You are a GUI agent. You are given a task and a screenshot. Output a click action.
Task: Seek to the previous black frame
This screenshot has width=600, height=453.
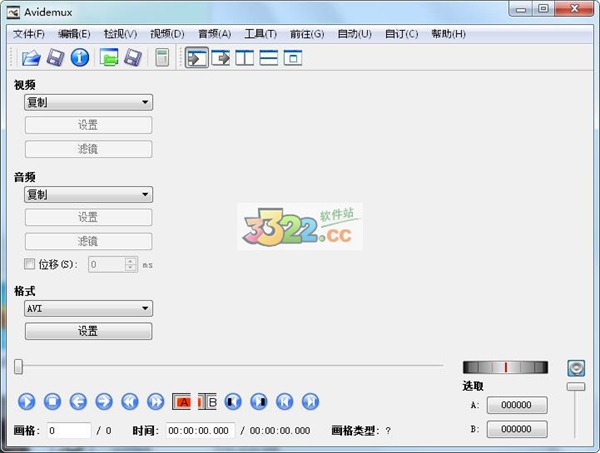[x=233, y=402]
